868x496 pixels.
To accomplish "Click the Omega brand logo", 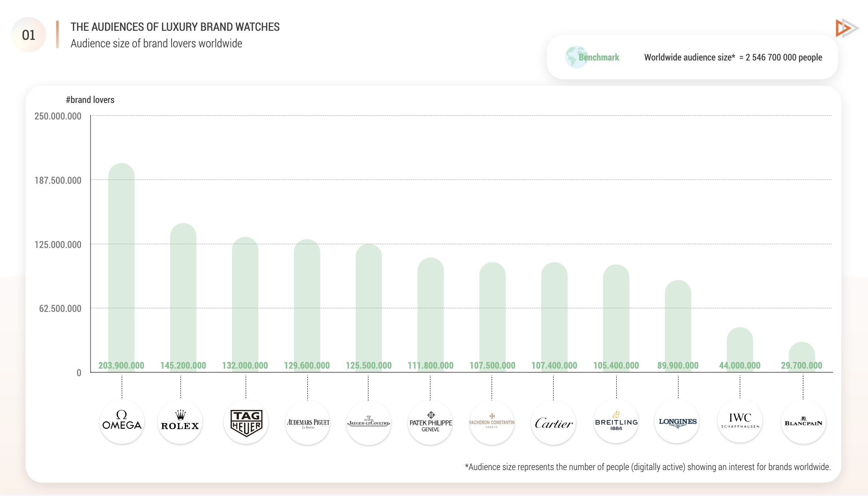I will 122,422.
